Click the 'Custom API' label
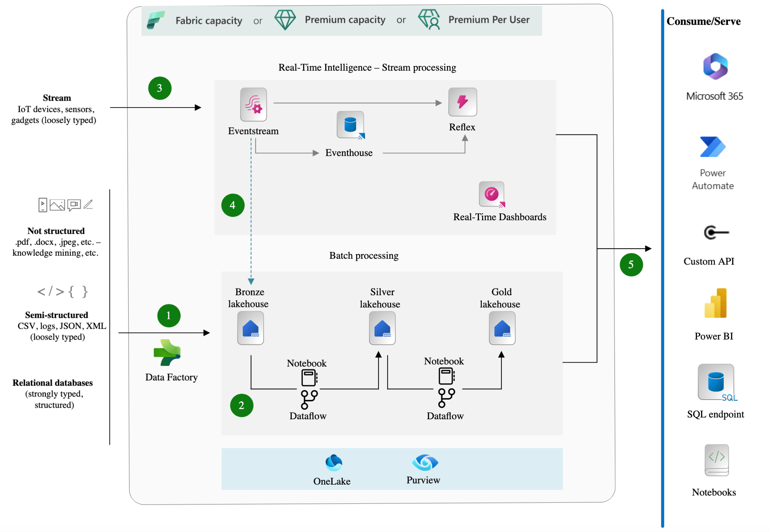770x532 pixels. point(709,261)
